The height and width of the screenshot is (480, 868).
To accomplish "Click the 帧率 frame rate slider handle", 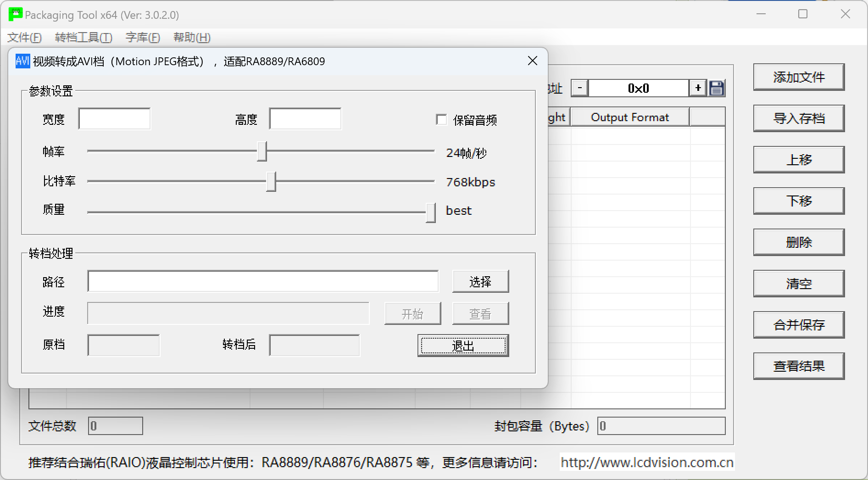I will coord(262,151).
